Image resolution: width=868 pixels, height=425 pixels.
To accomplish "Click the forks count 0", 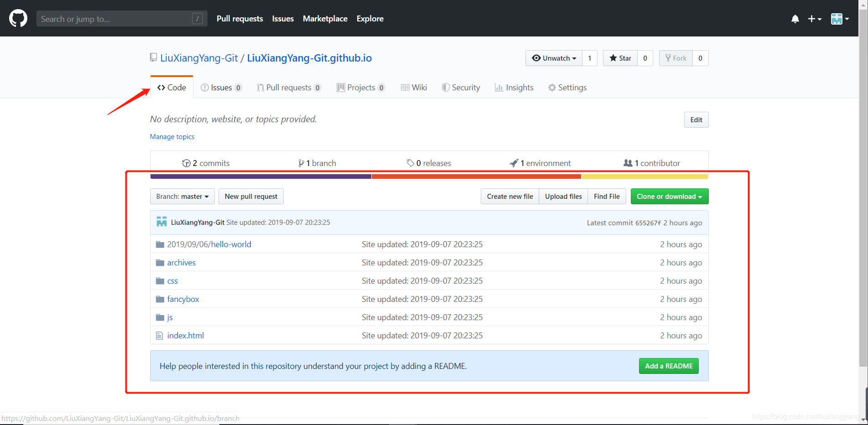I will click(x=701, y=58).
